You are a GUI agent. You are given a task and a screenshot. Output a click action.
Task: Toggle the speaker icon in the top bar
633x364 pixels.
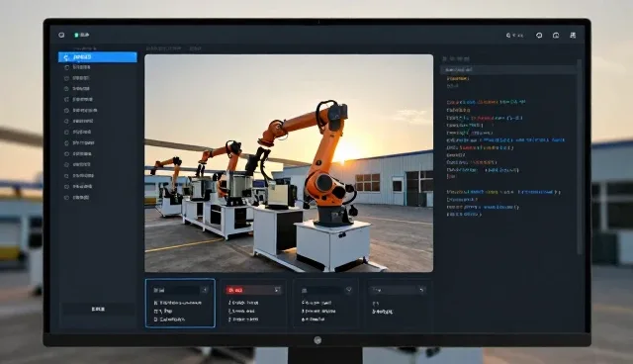click(x=508, y=36)
